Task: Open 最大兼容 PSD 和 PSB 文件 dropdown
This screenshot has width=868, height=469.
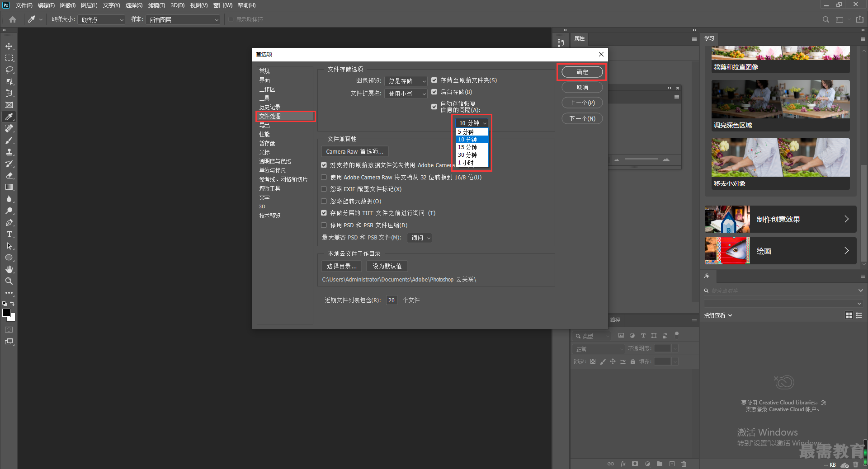Action: 420,238
